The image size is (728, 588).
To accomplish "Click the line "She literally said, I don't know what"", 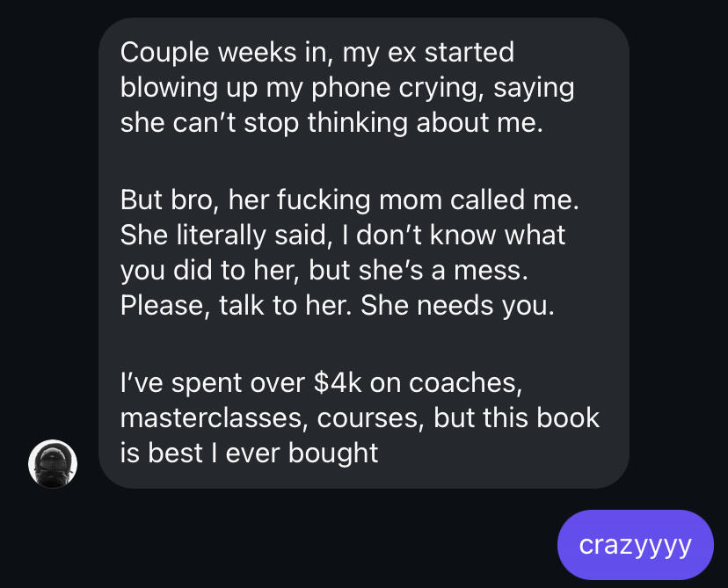I will coord(343,235).
